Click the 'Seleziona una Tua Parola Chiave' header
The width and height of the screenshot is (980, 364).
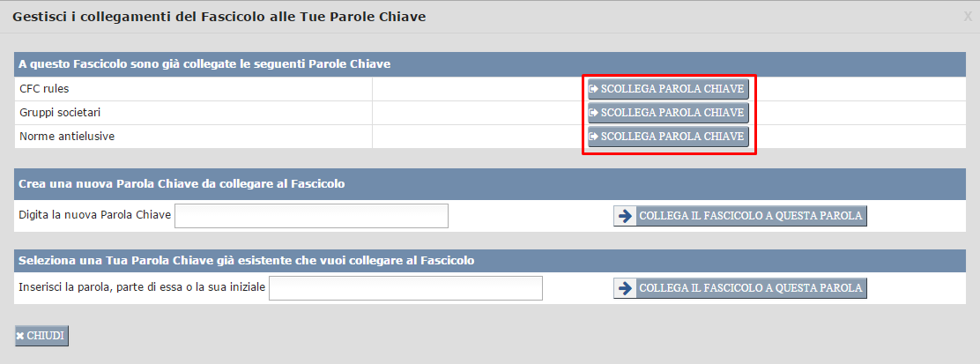coord(247,261)
